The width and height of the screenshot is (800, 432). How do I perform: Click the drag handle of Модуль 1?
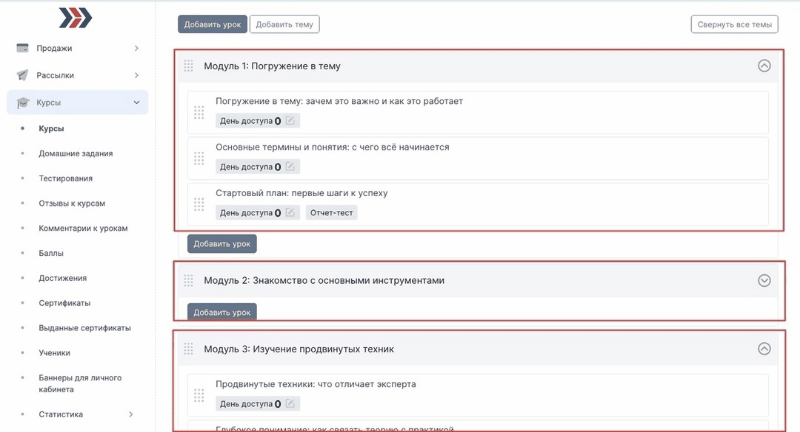189,66
